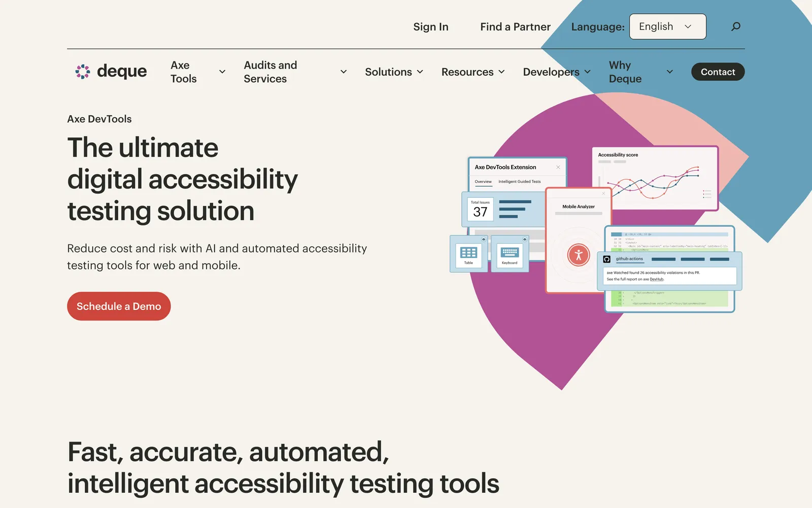This screenshot has height=508, width=812.
Task: Expand the Why Deque chevron
Action: coord(670,72)
